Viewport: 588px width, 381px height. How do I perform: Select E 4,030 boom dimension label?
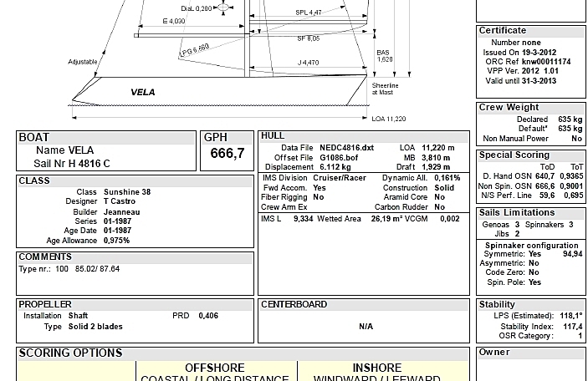pyautogui.click(x=174, y=21)
